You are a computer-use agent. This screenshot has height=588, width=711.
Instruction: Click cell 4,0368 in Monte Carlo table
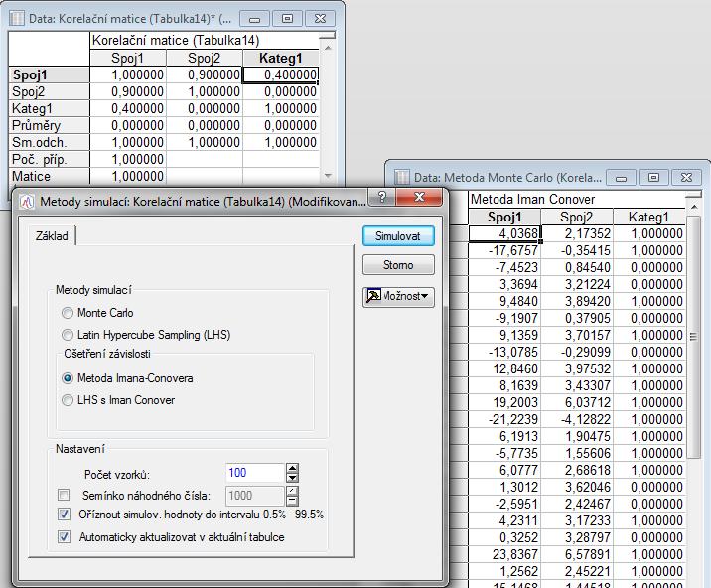pyautogui.click(x=504, y=233)
